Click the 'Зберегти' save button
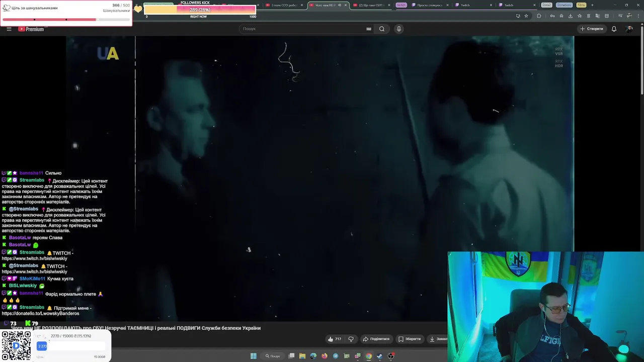This screenshot has height=362, width=644. (x=410, y=339)
